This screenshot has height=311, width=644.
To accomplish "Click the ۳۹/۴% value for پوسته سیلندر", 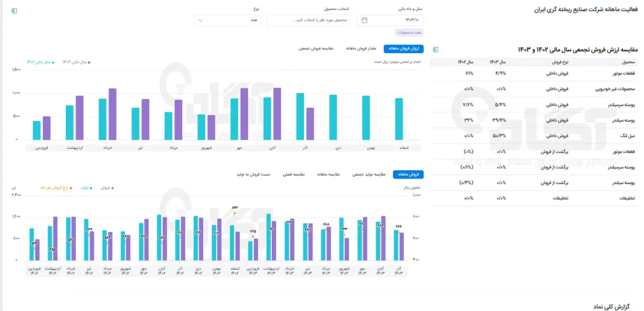I will pyautogui.click(x=499, y=120).
